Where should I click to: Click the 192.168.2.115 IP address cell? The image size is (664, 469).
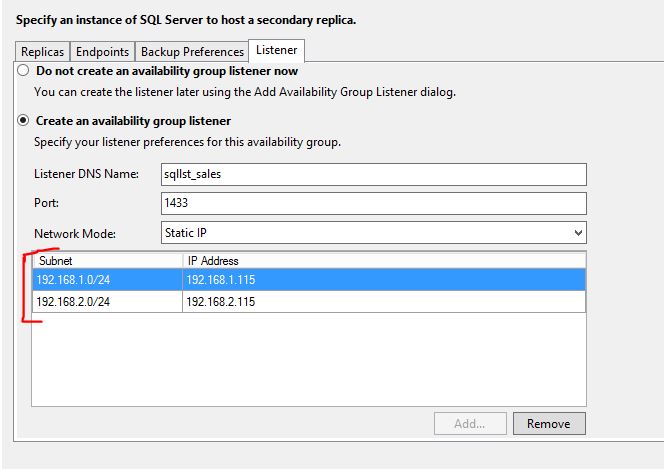click(x=384, y=301)
